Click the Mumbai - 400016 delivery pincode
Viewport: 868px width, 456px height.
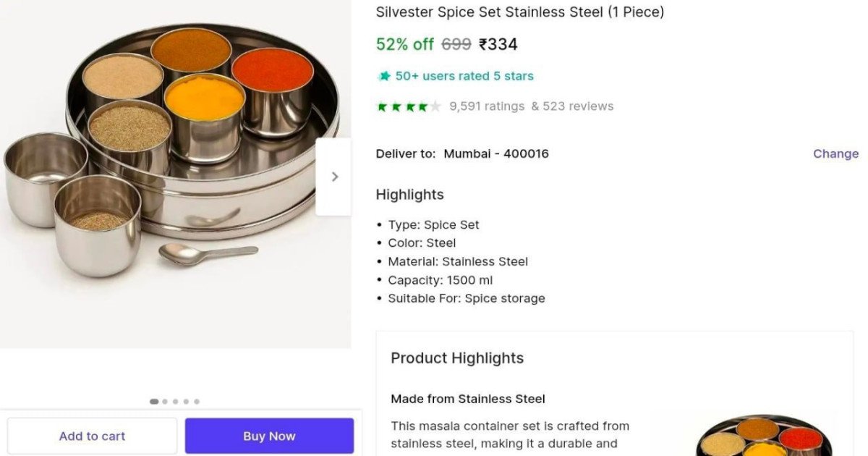[496, 153]
